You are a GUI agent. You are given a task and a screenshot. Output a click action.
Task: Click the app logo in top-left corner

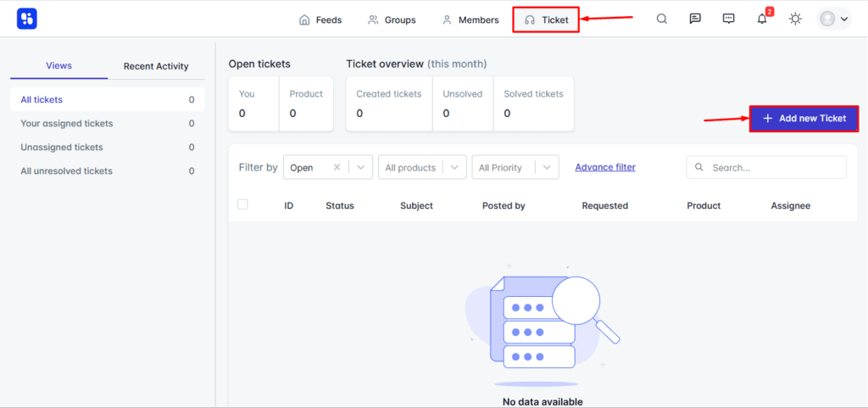pyautogui.click(x=27, y=19)
